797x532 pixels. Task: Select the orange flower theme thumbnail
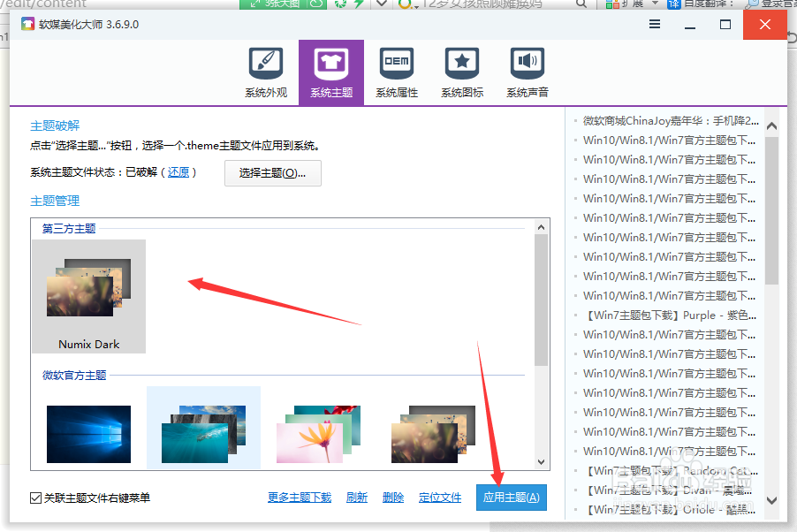tap(318, 434)
